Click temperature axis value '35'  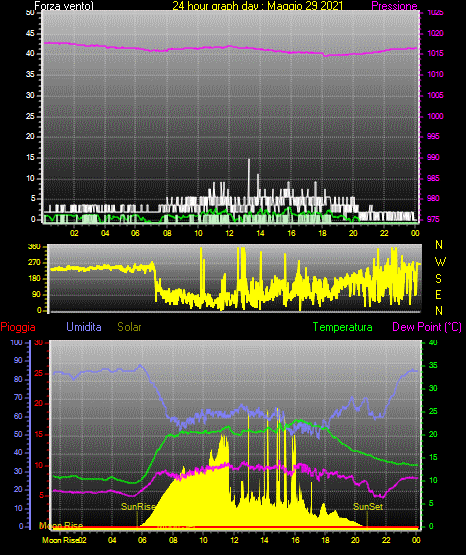433,365
